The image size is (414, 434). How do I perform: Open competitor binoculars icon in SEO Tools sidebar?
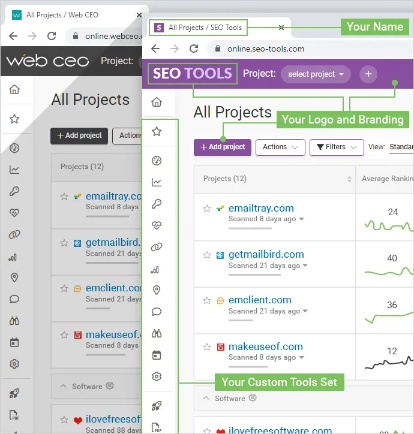click(157, 333)
